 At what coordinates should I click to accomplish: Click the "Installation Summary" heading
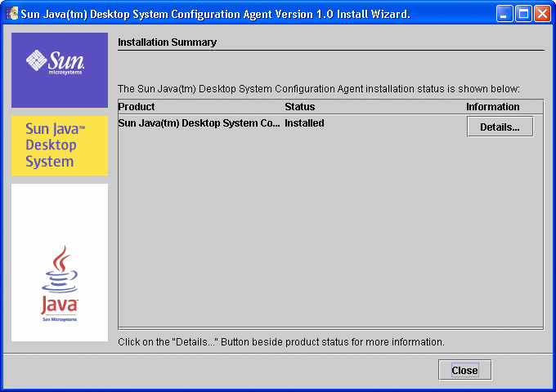coord(167,42)
